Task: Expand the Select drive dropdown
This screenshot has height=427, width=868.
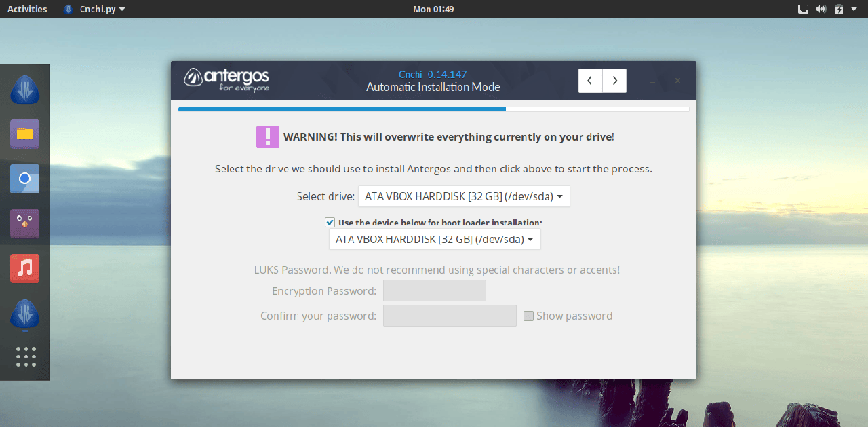Action: click(464, 196)
